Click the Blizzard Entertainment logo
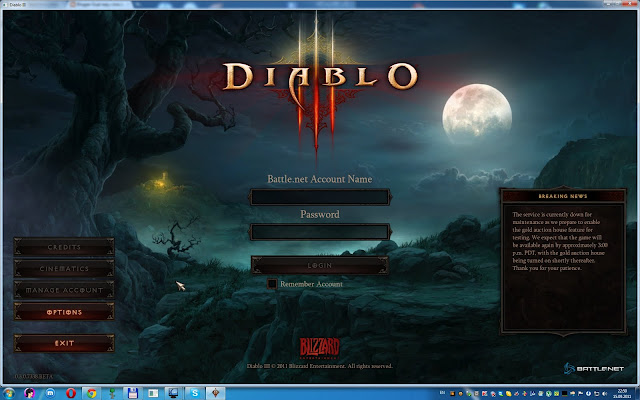This screenshot has width=640, height=400. [320, 348]
